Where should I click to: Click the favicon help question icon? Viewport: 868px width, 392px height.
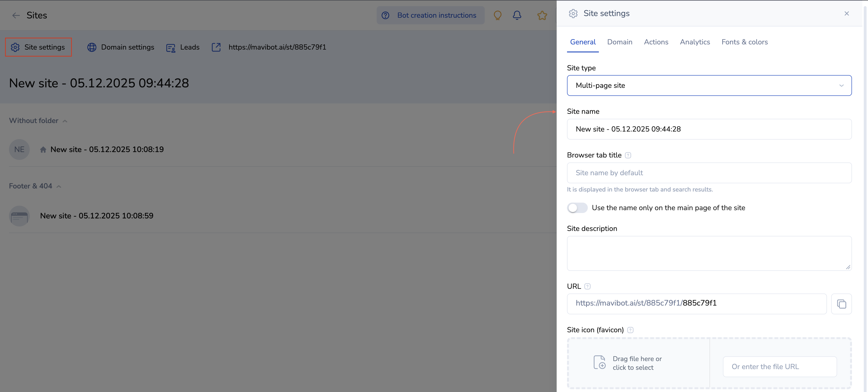(630, 330)
